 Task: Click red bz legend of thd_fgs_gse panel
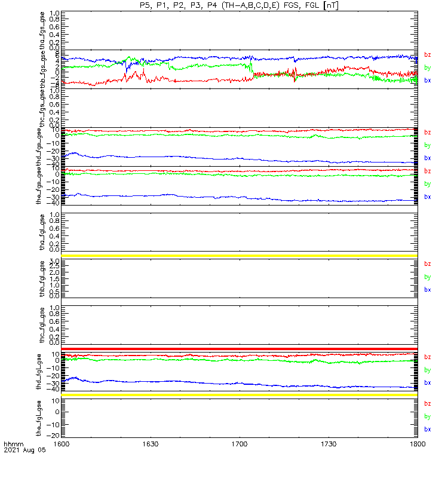[428, 132]
